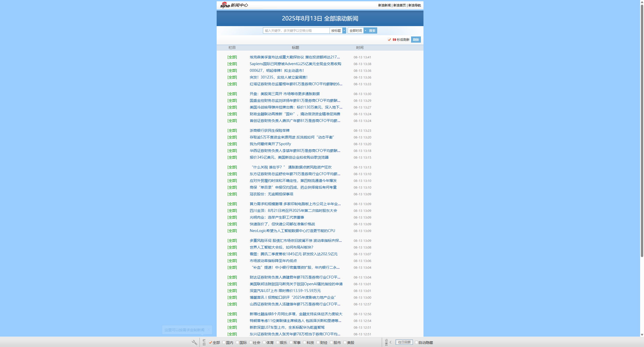Viewport: 644px width, 347px height.
Task: Enable the 科技 category checkbox
Action: tap(305, 342)
